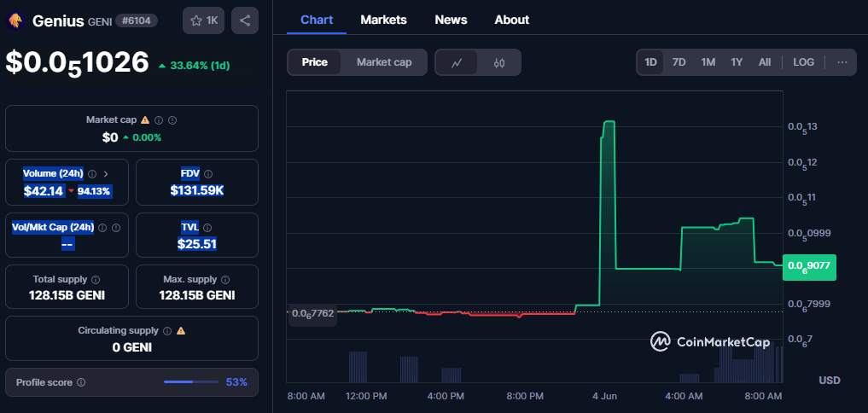Click the $0.0₅1026 main price

[78, 62]
